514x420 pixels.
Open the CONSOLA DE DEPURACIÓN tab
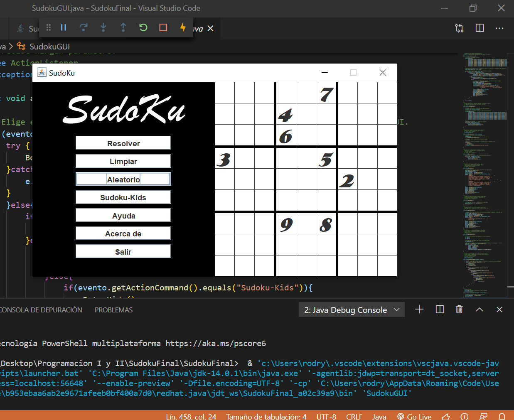click(41, 310)
